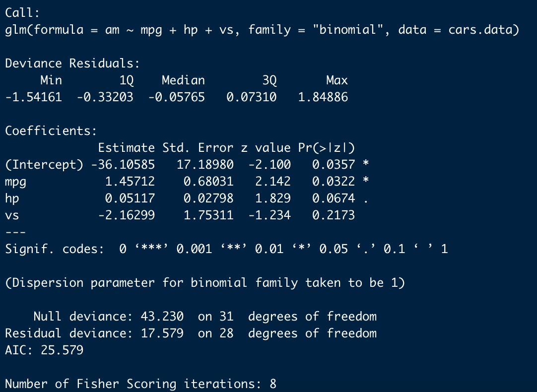The width and height of the screenshot is (537, 392).
Task: Click the vs p-value 0.2173
Action: pyautogui.click(x=334, y=215)
